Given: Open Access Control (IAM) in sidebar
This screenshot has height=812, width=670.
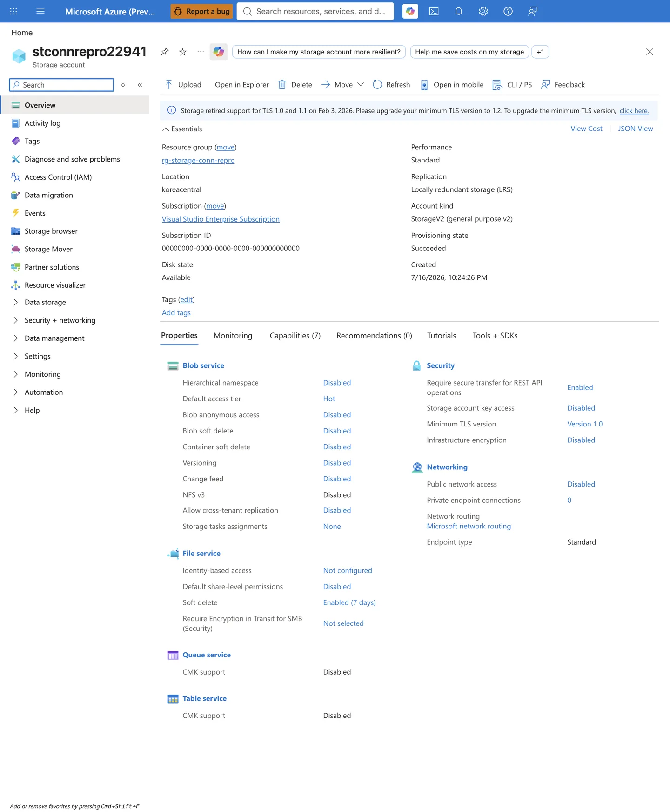Looking at the screenshot, I should click(x=58, y=177).
